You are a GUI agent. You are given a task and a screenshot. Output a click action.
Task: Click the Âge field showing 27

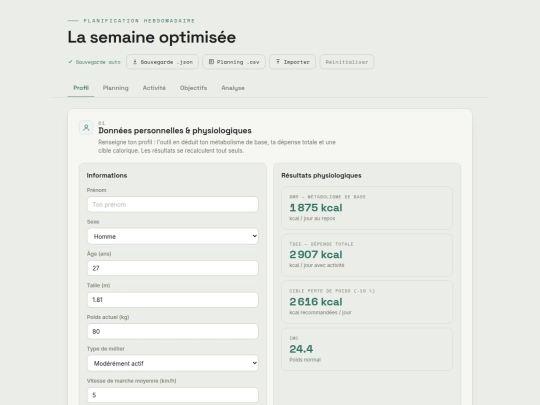(x=173, y=268)
